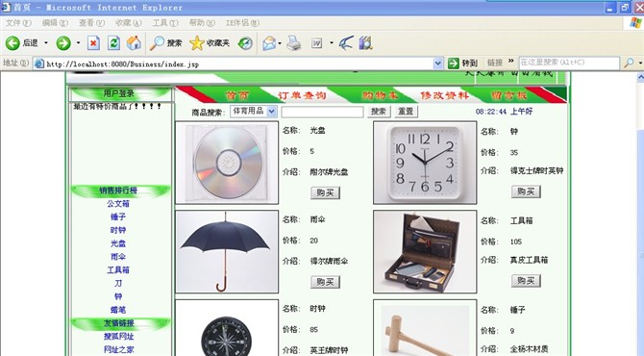Click the briefcase toolbox product thumbnail
The image size is (644, 356).
[425, 251]
